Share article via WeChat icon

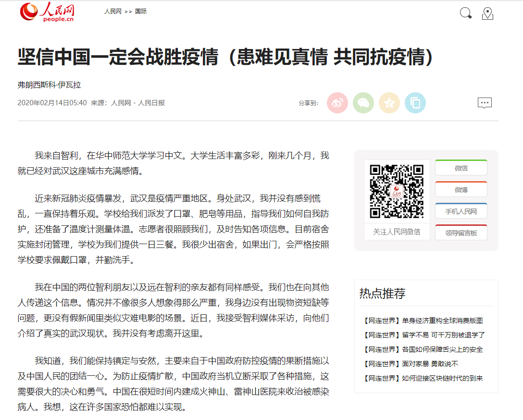[x=363, y=103]
